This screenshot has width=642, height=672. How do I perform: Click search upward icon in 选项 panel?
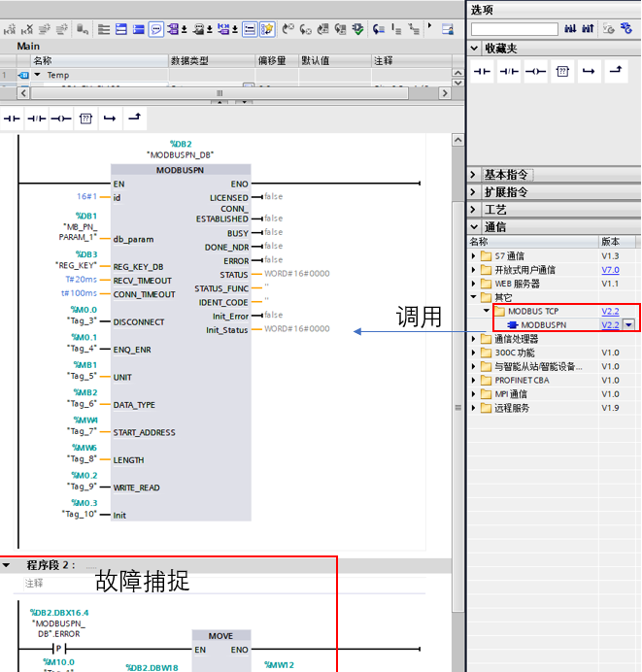(x=588, y=29)
